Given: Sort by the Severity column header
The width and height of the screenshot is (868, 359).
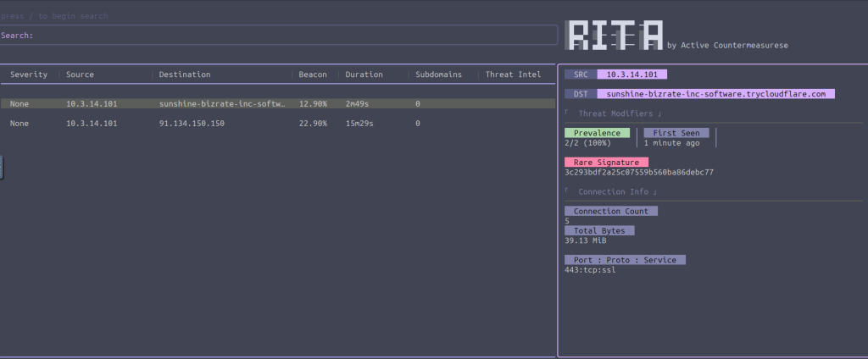Looking at the screenshot, I should 29,75.
